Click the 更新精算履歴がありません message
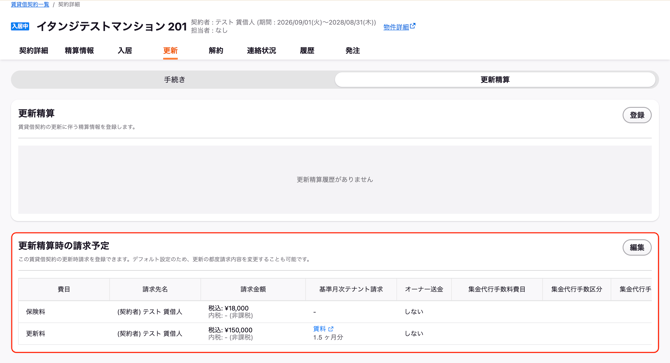 coord(335,179)
